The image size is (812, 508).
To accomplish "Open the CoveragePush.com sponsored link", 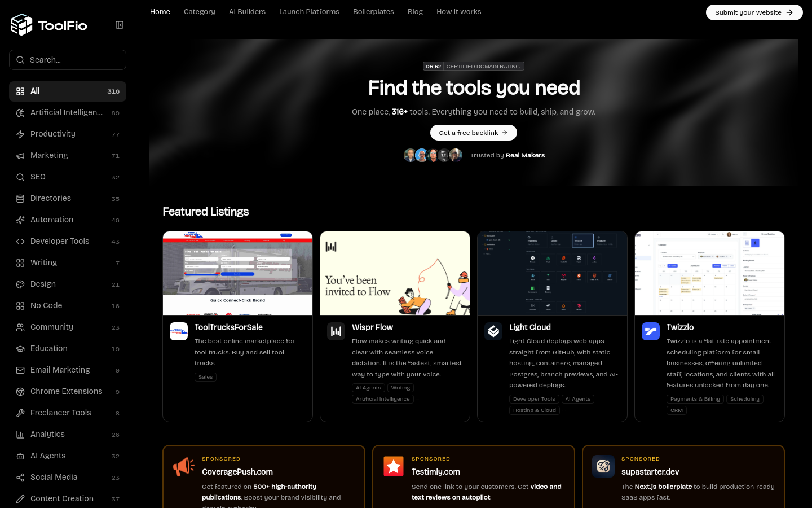I will pyautogui.click(x=237, y=472).
